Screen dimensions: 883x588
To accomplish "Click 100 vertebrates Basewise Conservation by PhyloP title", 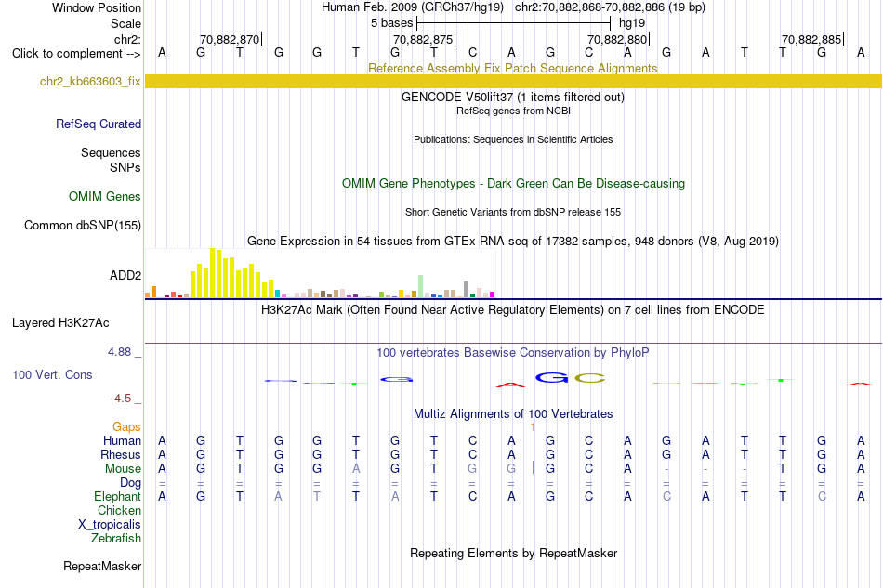I will click(x=512, y=353).
